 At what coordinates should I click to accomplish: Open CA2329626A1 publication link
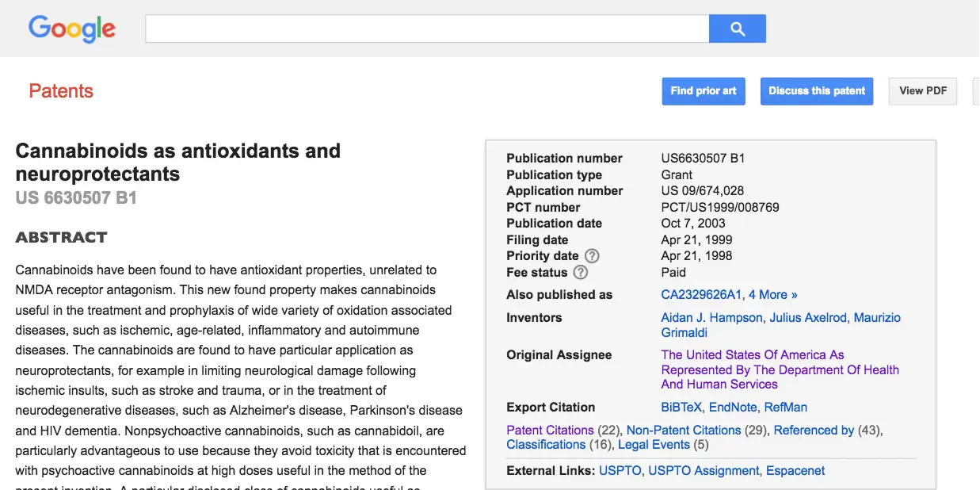[x=701, y=295]
